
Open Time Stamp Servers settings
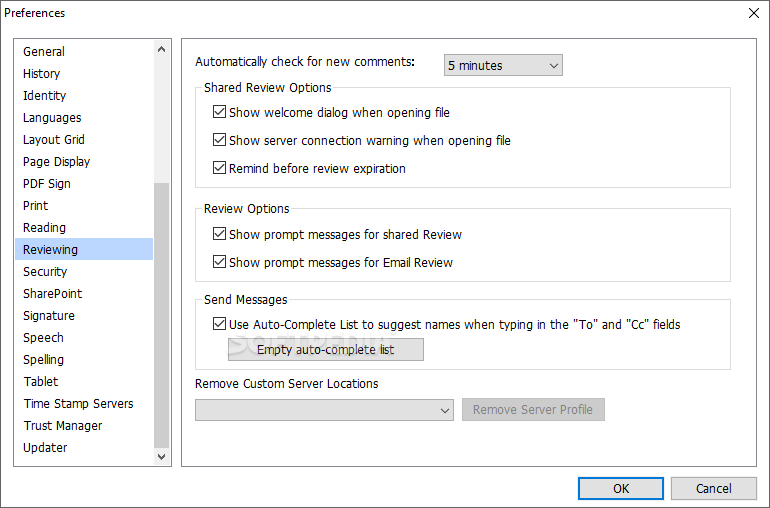[83, 404]
